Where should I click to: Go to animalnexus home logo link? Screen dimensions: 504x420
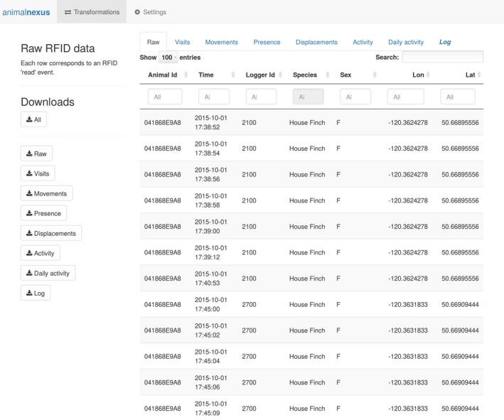(26, 12)
